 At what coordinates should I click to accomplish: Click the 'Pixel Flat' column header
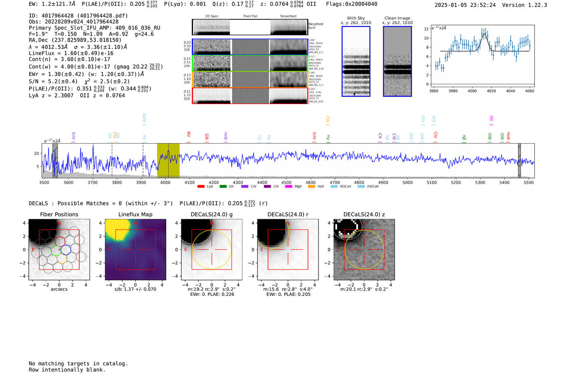(251, 16)
